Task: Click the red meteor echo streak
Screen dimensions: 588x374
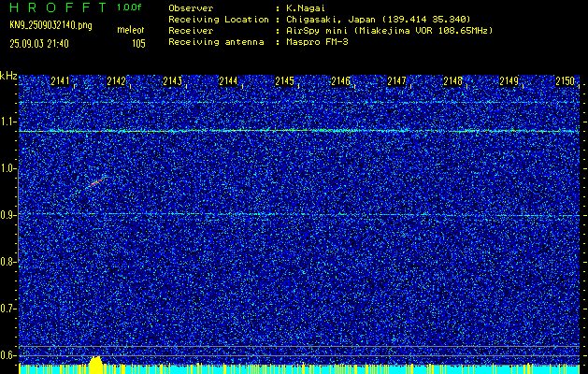Action: (95, 183)
